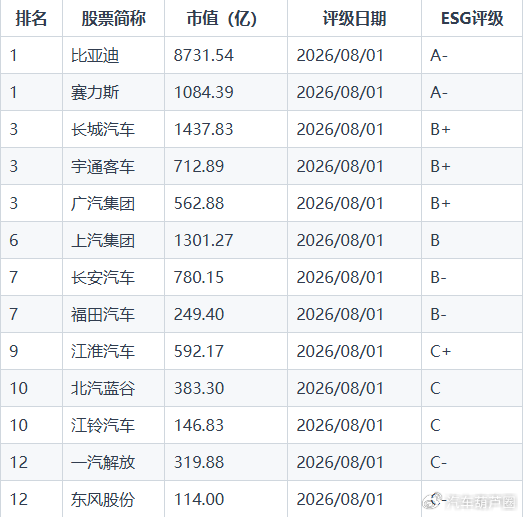Click market value 1437.83
This screenshot has height=517, width=523.
click(x=203, y=129)
